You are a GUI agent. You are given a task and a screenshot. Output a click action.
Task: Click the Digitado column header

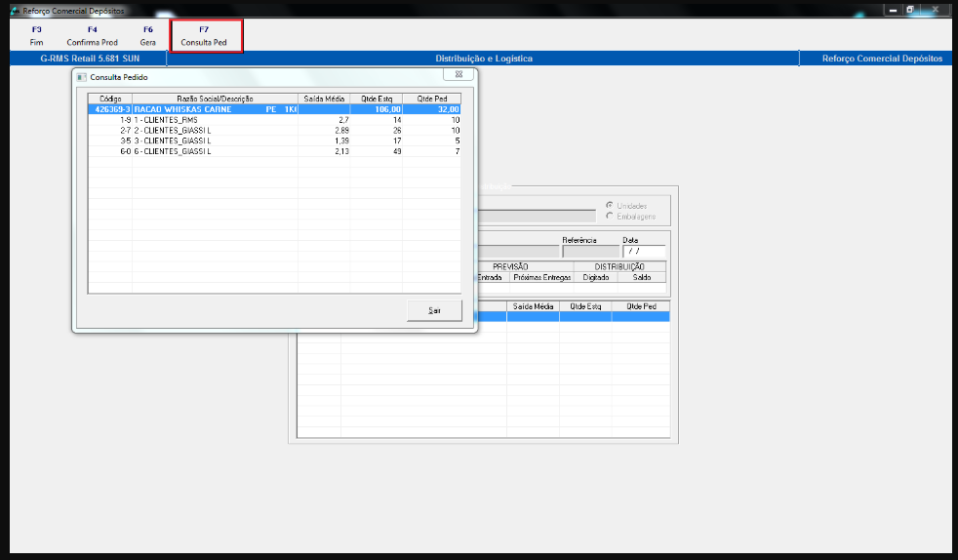point(596,277)
